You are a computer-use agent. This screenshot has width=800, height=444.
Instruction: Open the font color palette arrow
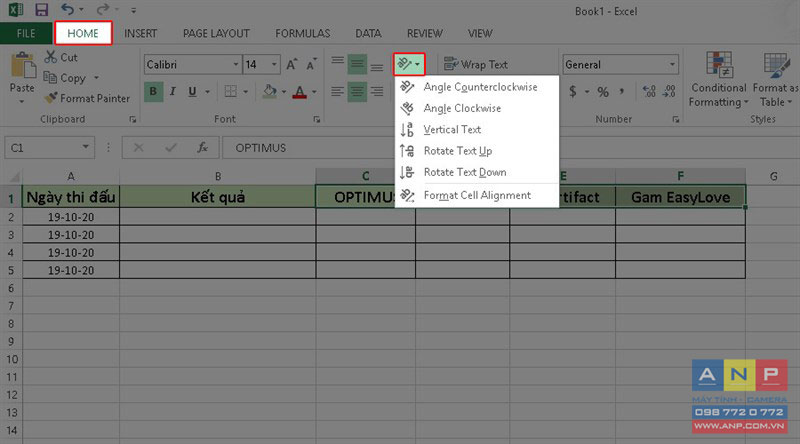(314, 92)
